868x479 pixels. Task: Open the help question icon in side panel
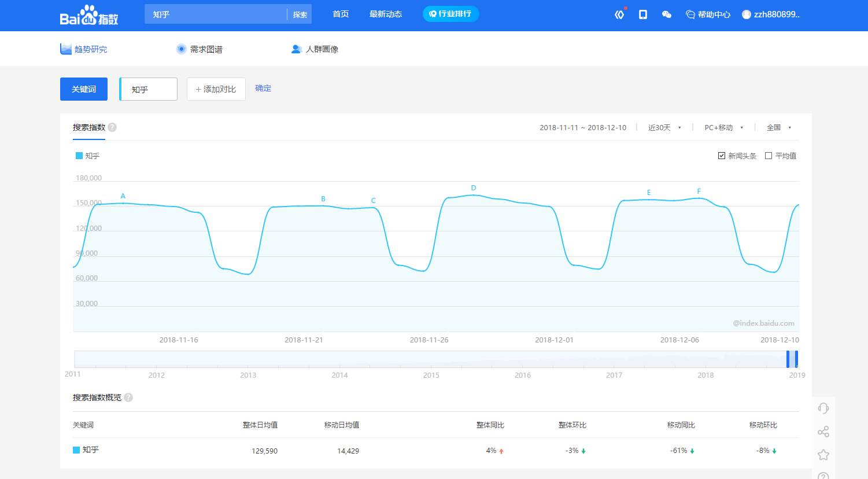tap(823, 476)
